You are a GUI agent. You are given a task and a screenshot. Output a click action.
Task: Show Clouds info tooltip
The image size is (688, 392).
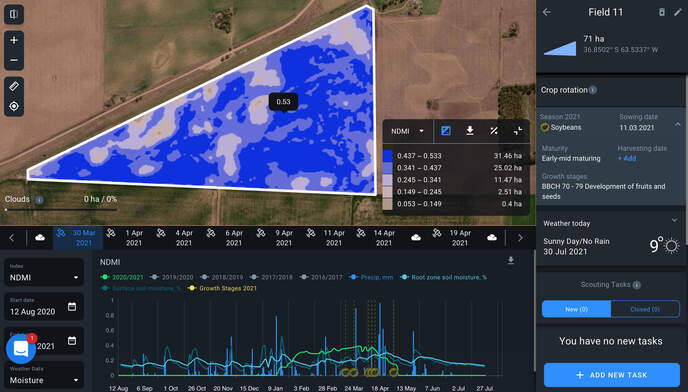click(x=39, y=200)
